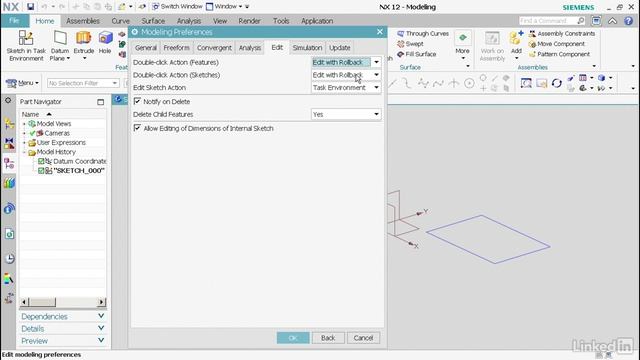Open the Reuse Library sidebar tab

(9, 183)
